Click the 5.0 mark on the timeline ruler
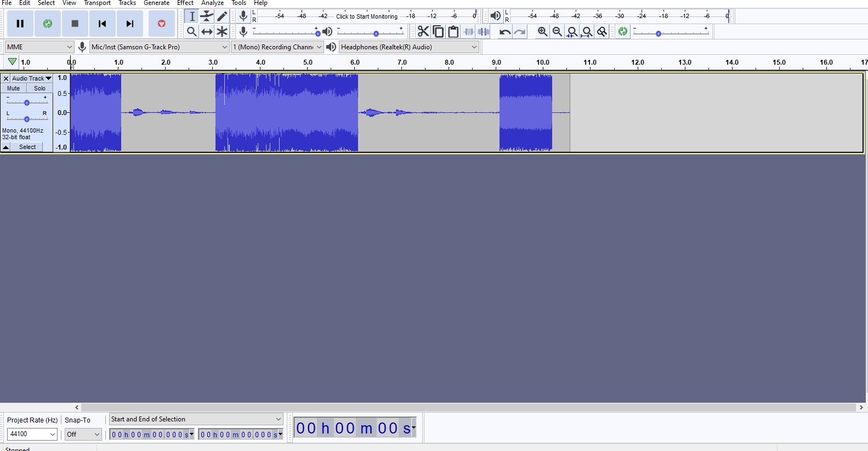 point(308,62)
